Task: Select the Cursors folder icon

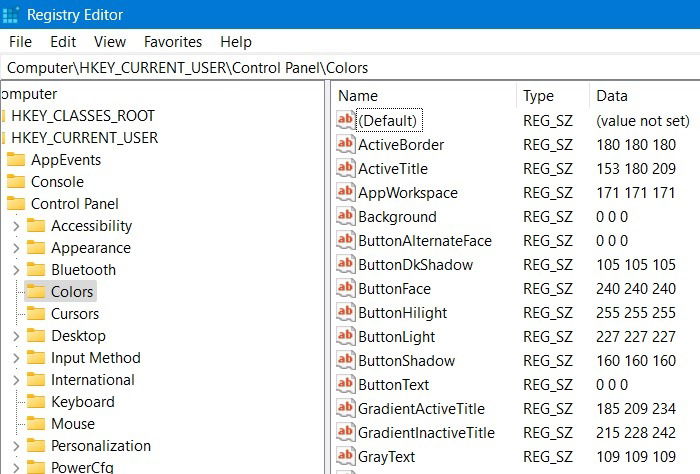Action: click(36, 313)
